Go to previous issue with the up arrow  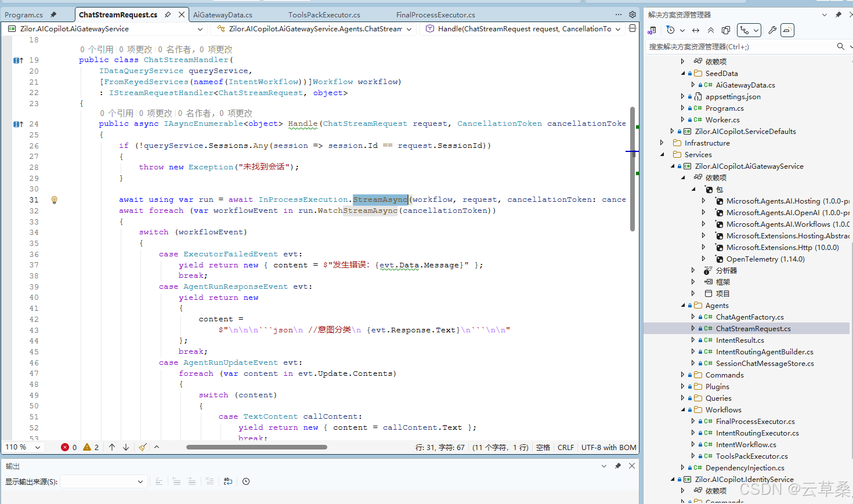point(112,447)
